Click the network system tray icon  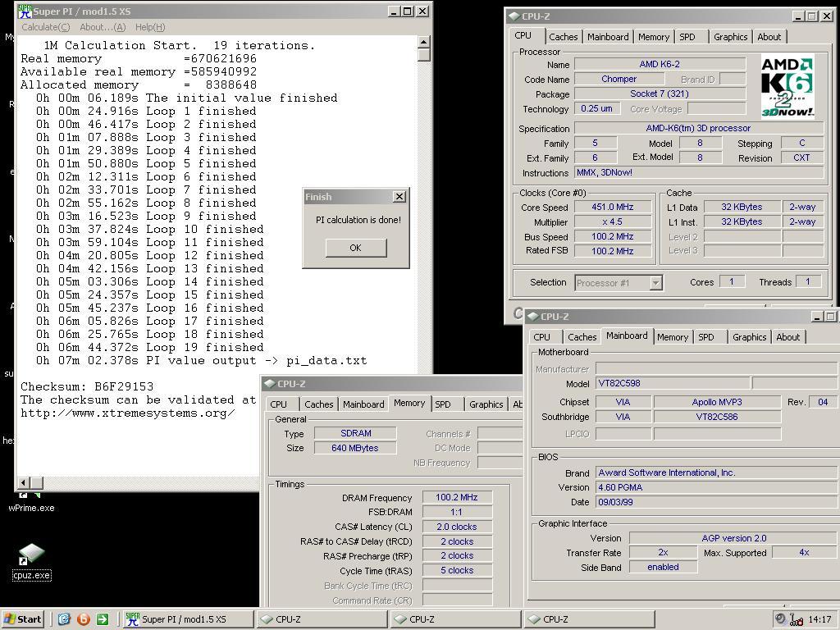(x=797, y=620)
